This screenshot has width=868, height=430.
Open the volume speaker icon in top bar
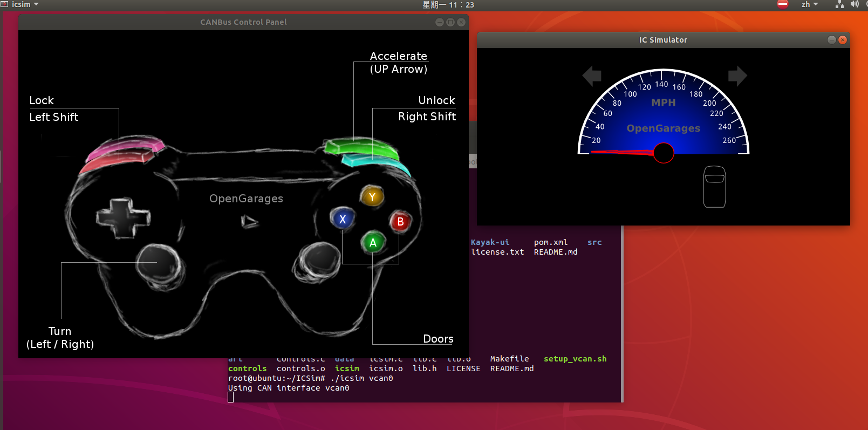(855, 4)
